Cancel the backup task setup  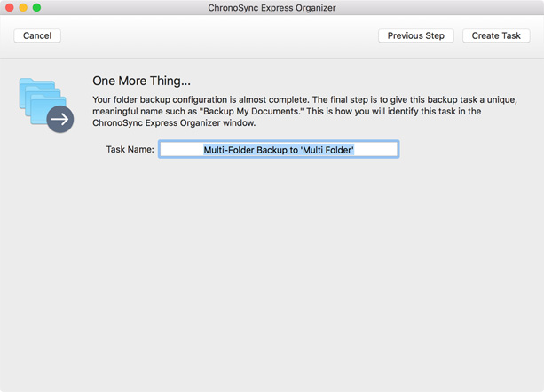click(x=37, y=35)
